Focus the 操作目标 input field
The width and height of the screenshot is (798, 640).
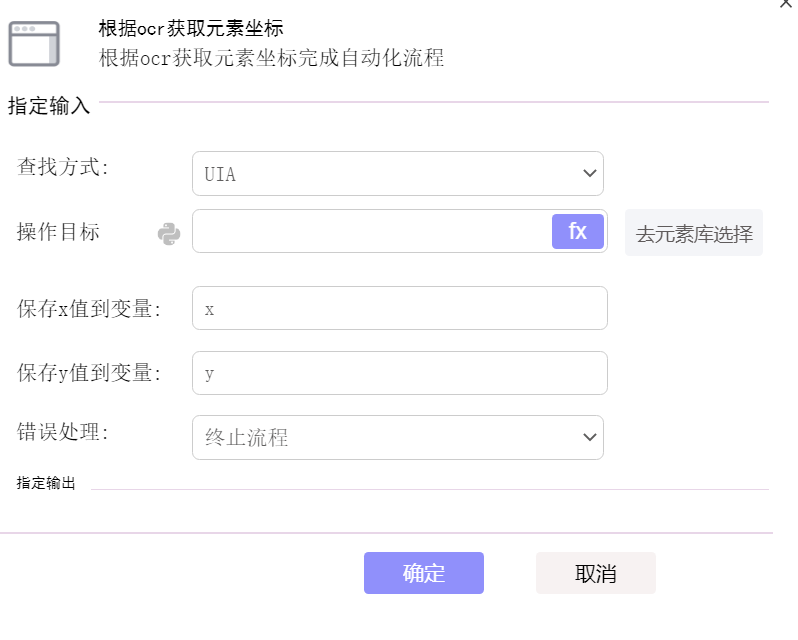point(372,231)
